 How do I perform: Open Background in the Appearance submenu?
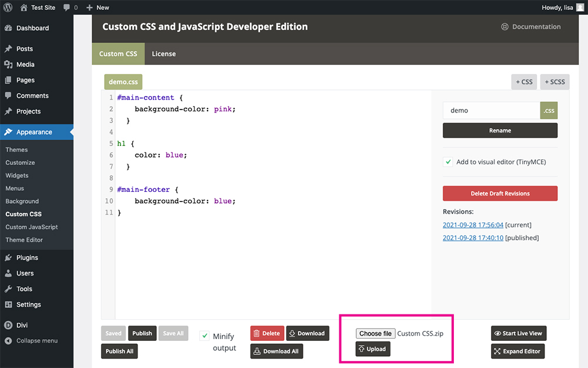point(22,201)
